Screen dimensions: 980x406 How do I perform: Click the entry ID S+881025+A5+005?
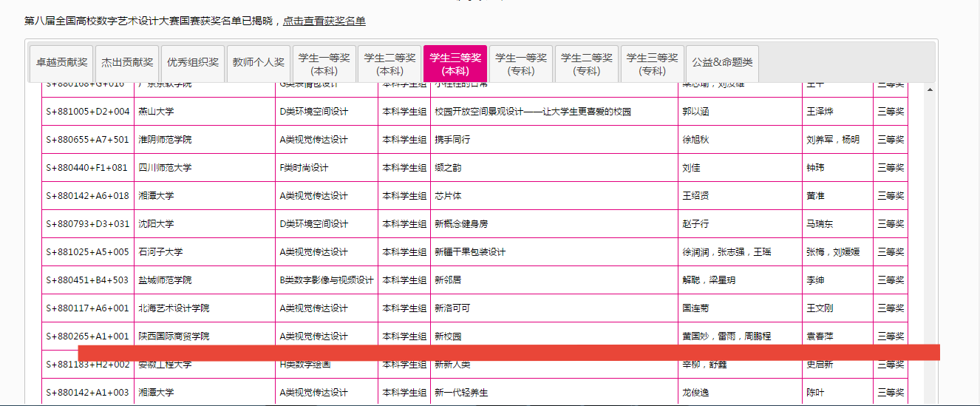[x=88, y=252]
